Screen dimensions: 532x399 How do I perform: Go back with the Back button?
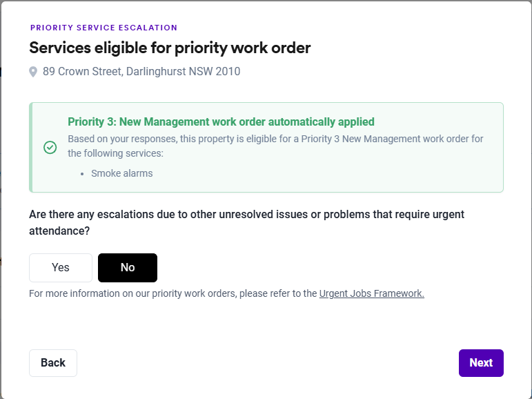tap(53, 363)
